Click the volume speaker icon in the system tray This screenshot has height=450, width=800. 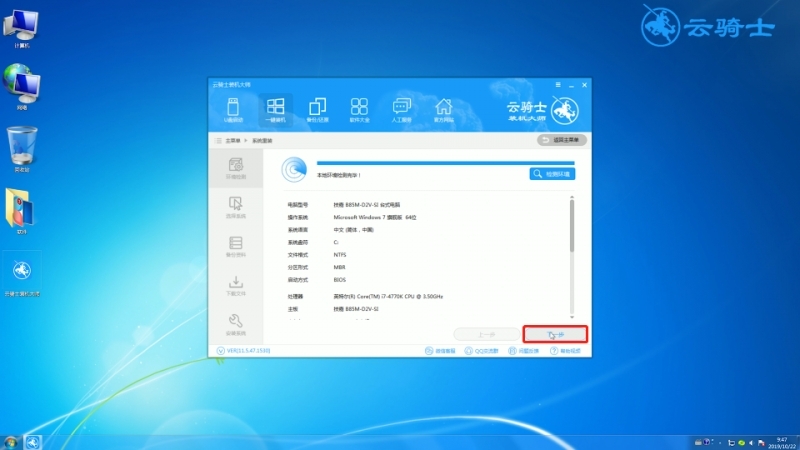tap(751, 443)
